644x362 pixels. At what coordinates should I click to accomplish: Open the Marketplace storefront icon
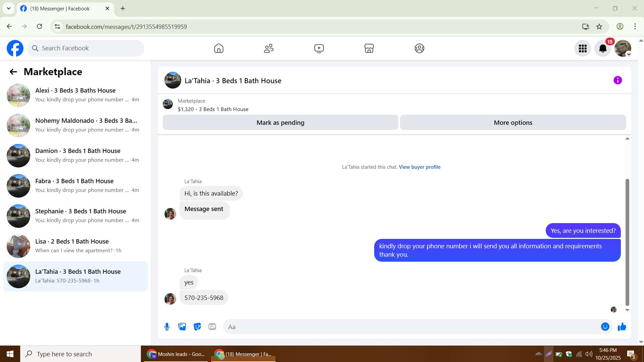pos(369,48)
